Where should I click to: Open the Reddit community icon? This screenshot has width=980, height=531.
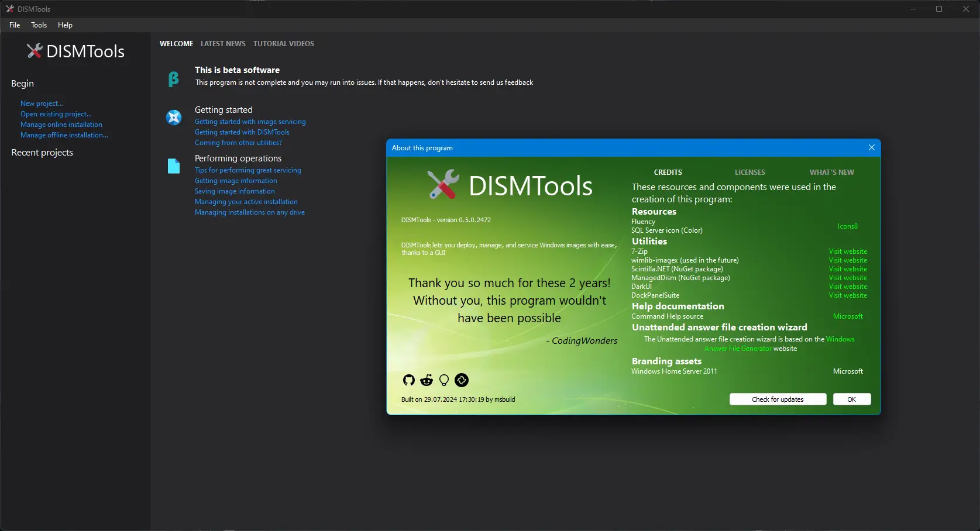click(426, 380)
